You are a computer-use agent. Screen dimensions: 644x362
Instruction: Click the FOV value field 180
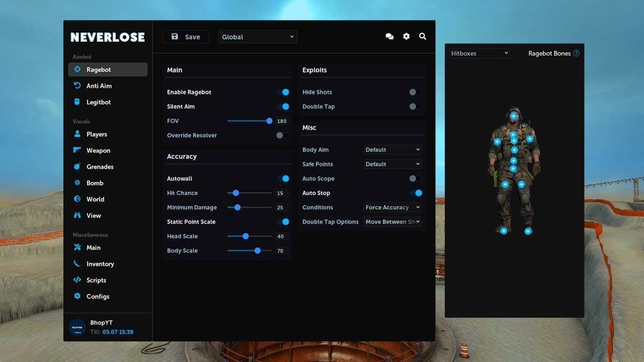[x=282, y=121]
